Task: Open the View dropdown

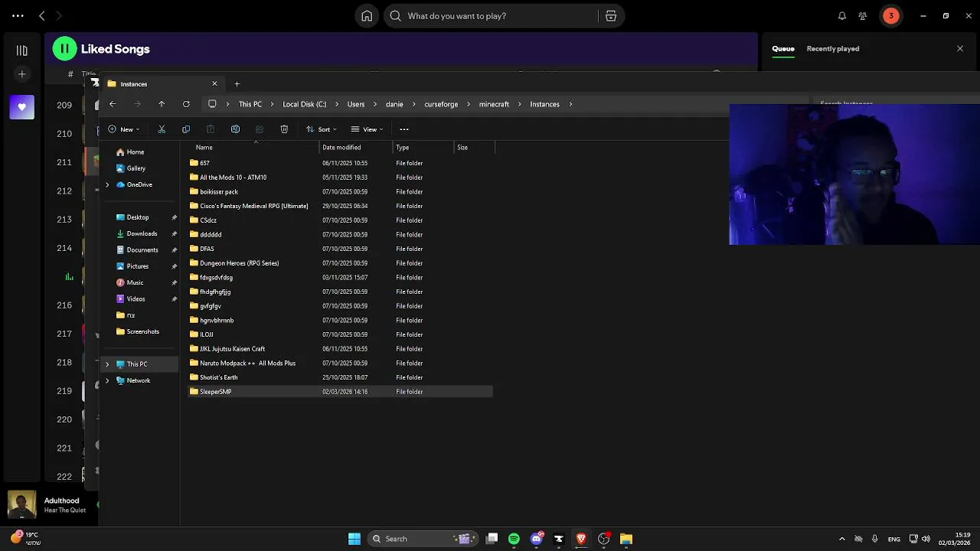Action: tap(367, 129)
